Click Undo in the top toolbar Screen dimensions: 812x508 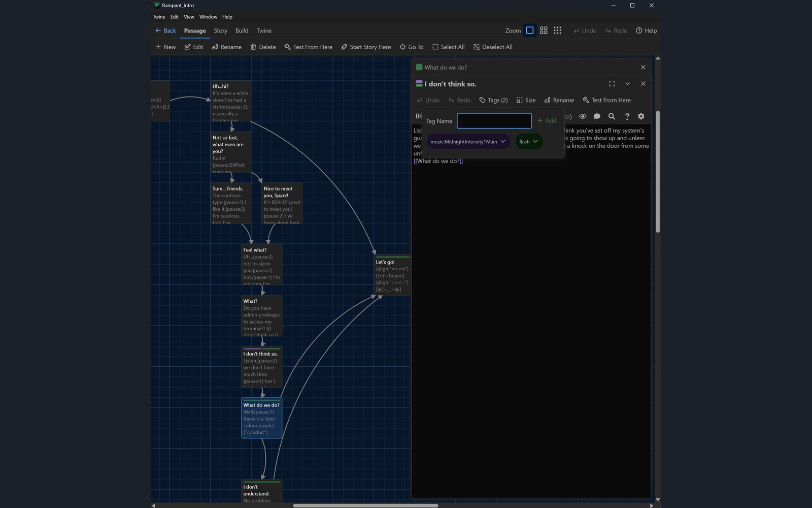tap(585, 30)
